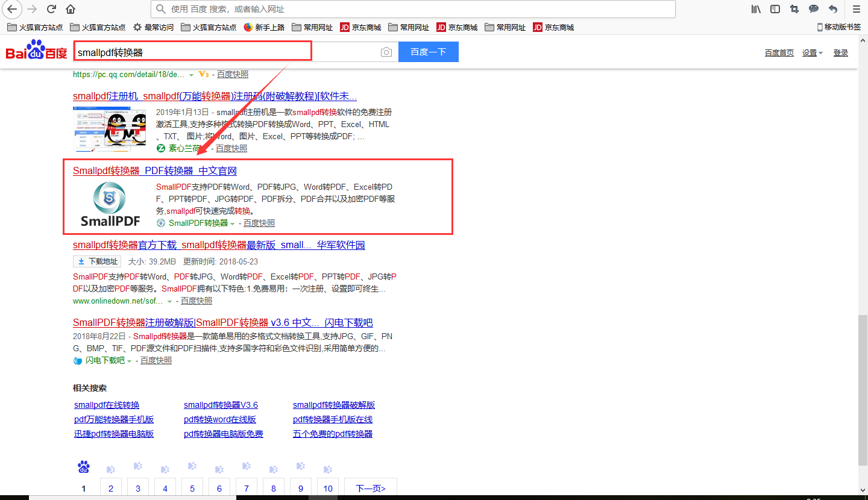Screen dimensions: 868x500
Task: Open the leftmost 火狐官方站点 bookmark folder
Action: click(35, 27)
